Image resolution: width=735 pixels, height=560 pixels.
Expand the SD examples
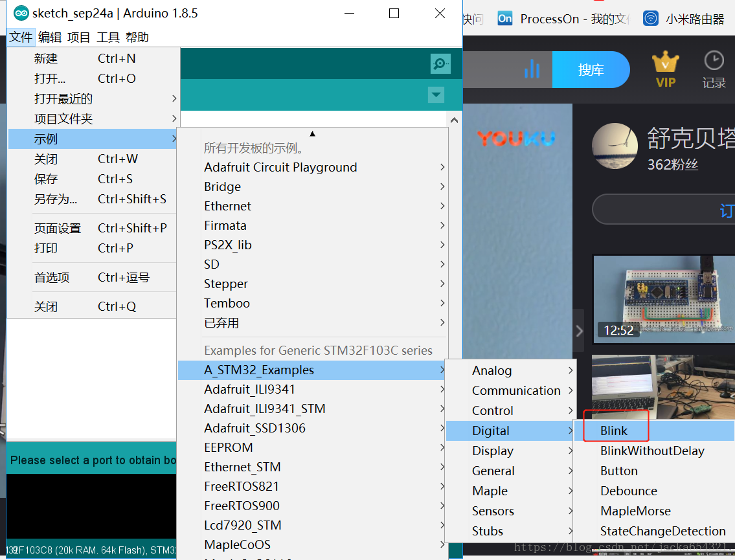pos(313,264)
